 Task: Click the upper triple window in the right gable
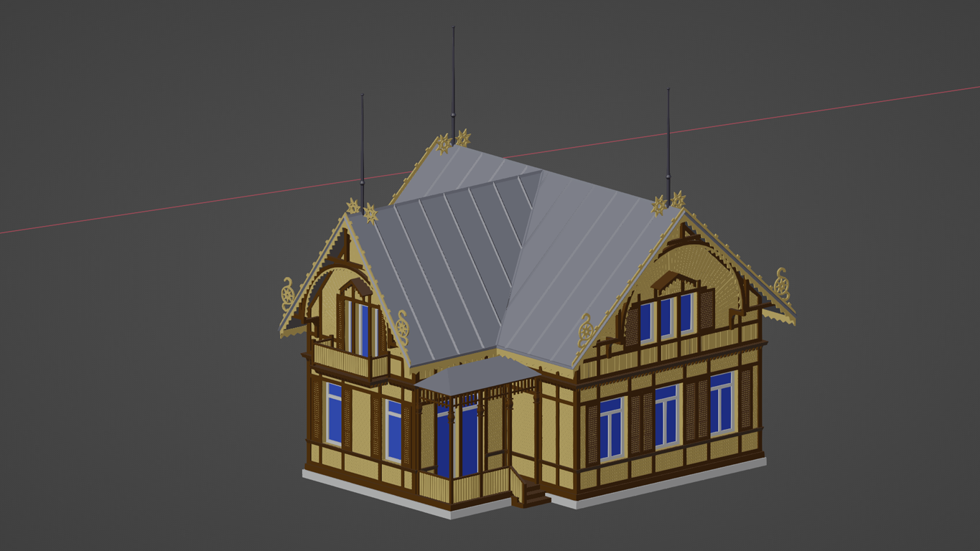point(667,316)
